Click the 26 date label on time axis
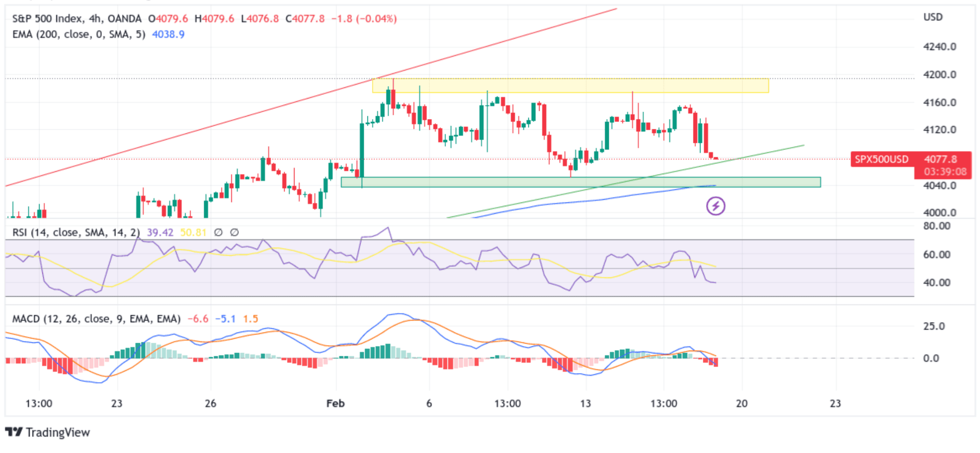Viewport: 980px width, 453px height. click(x=211, y=403)
